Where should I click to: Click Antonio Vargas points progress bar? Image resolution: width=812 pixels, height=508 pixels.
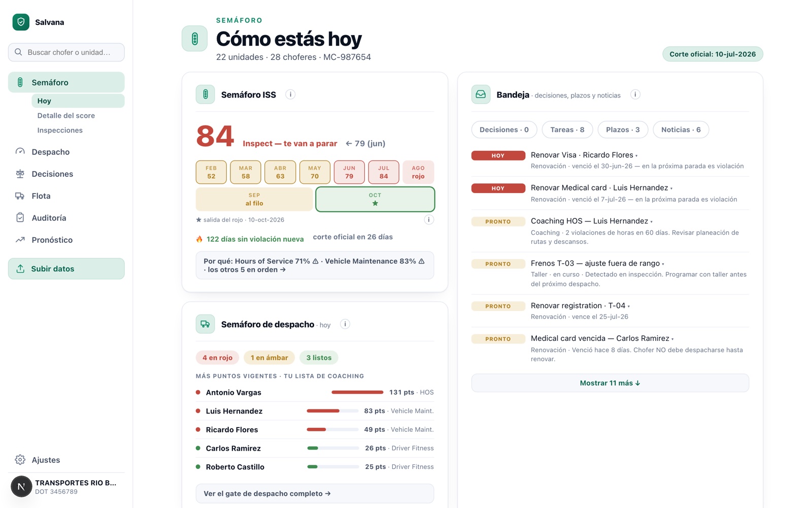click(357, 392)
